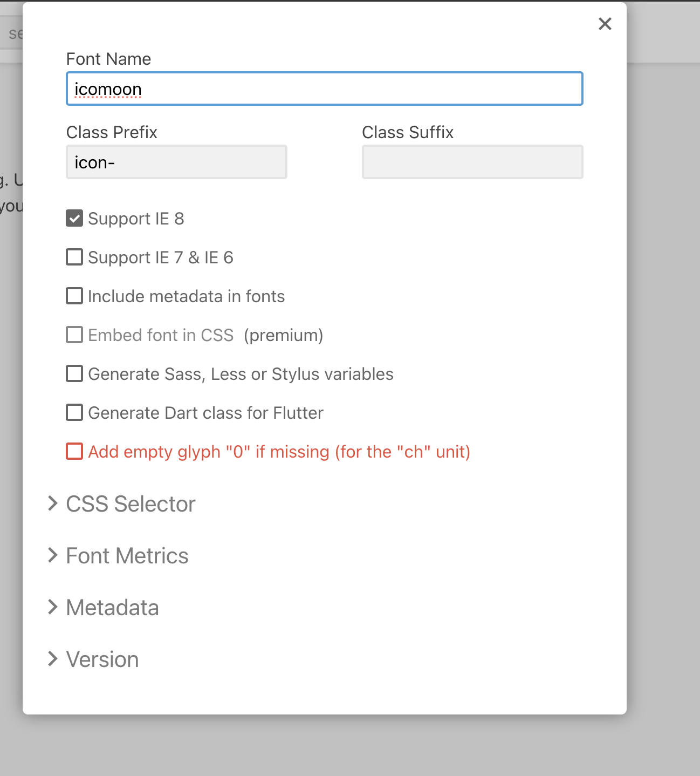Viewport: 700px width, 776px height.
Task: Tick the Embed font in CSS checkbox
Action: click(x=74, y=335)
